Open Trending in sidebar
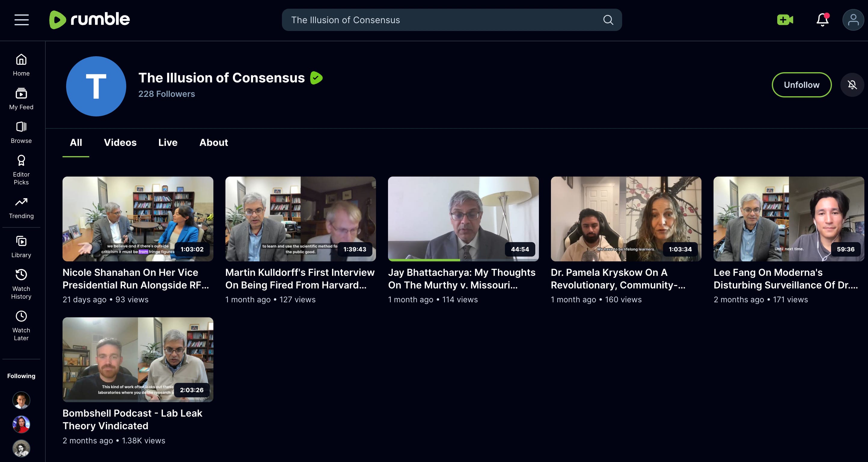This screenshot has width=868, height=462. click(21, 208)
